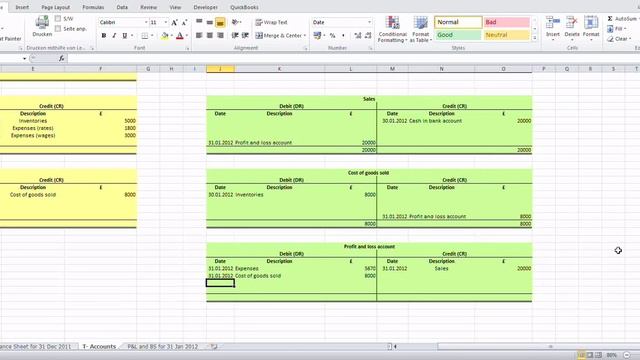Viewport: 640px width, 360px height.
Task: Switch to the Formulas tab
Action: point(93,7)
